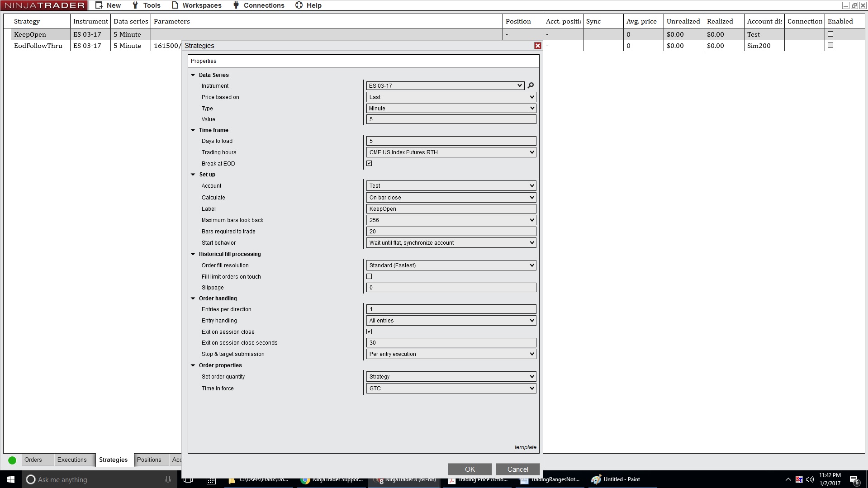This screenshot has width=868, height=488.
Task: Open the Set order quantity dropdown
Action: [x=451, y=377]
